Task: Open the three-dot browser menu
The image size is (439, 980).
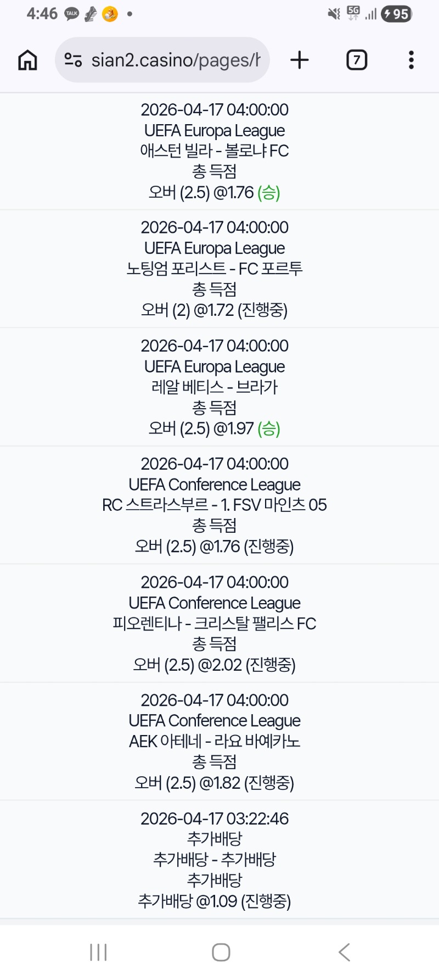Action: pos(411,60)
